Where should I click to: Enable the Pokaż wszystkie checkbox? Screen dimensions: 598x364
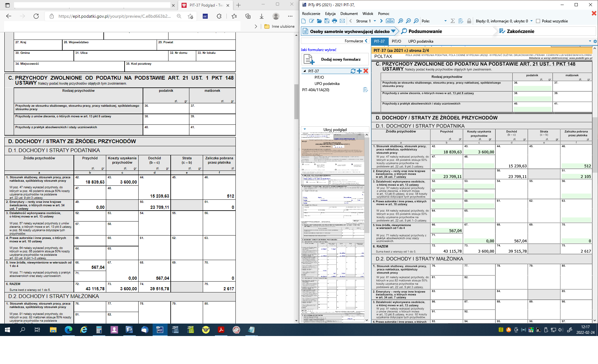tap(538, 21)
